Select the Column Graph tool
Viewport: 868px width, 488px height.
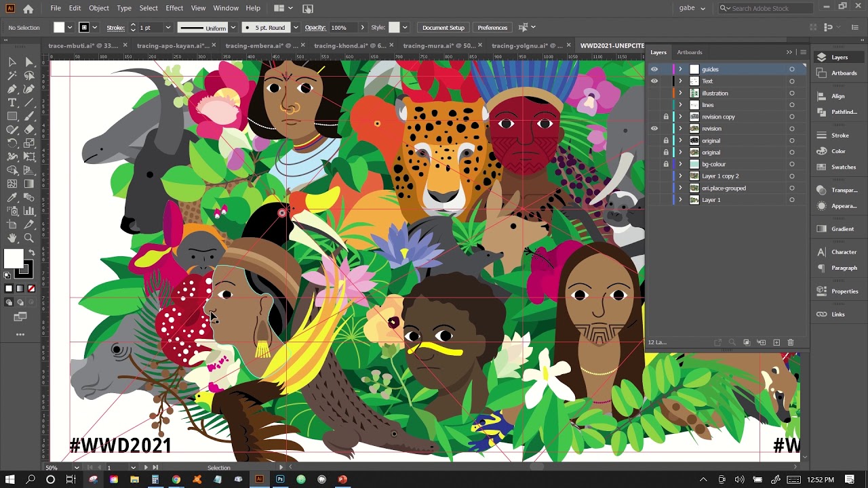[x=29, y=211]
